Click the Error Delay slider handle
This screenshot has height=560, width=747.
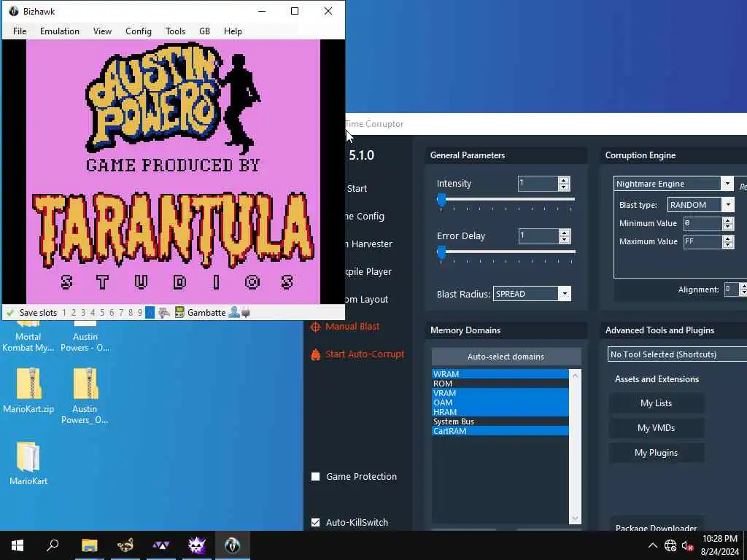[x=441, y=252]
